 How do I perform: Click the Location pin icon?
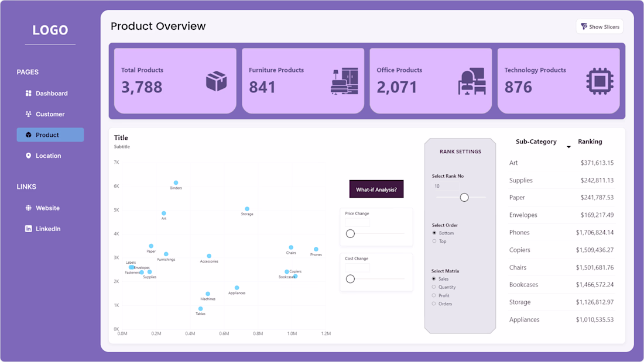tap(28, 156)
